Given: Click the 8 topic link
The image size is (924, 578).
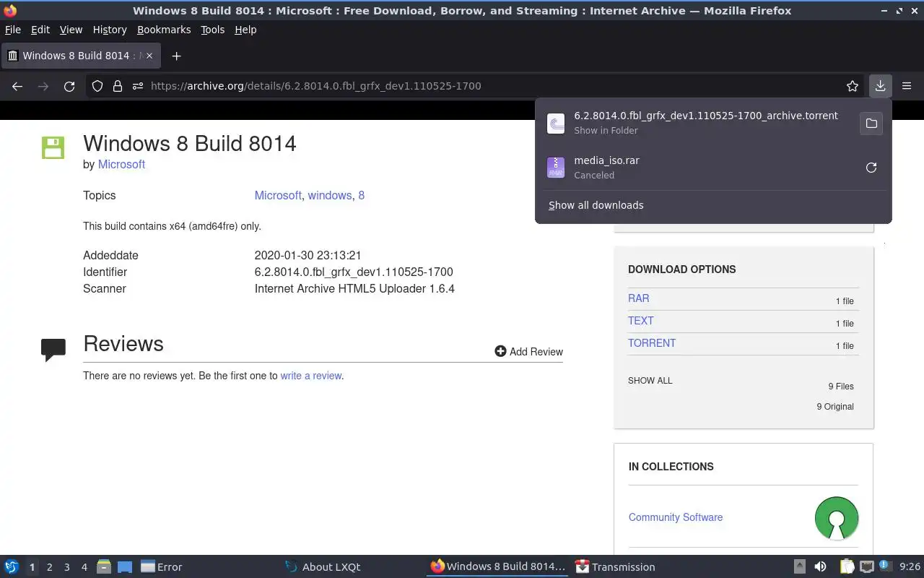Looking at the screenshot, I should [x=362, y=196].
